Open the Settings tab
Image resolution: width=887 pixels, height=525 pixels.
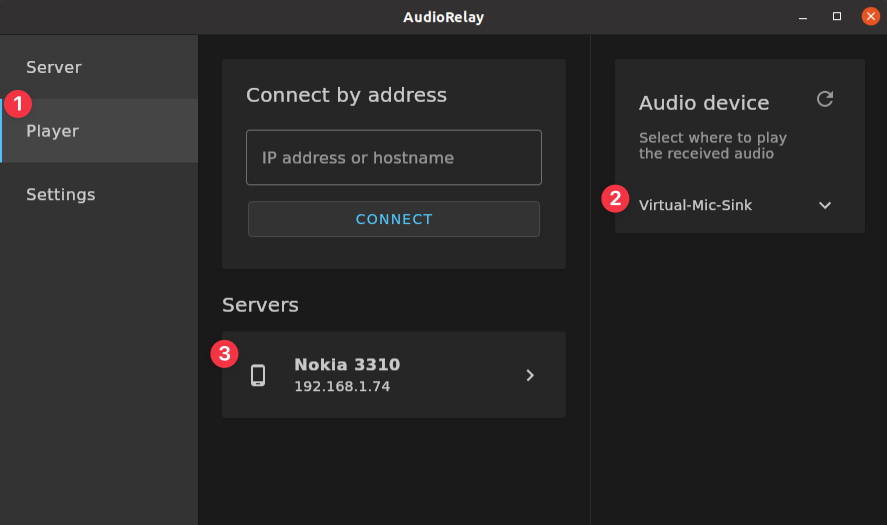point(61,194)
